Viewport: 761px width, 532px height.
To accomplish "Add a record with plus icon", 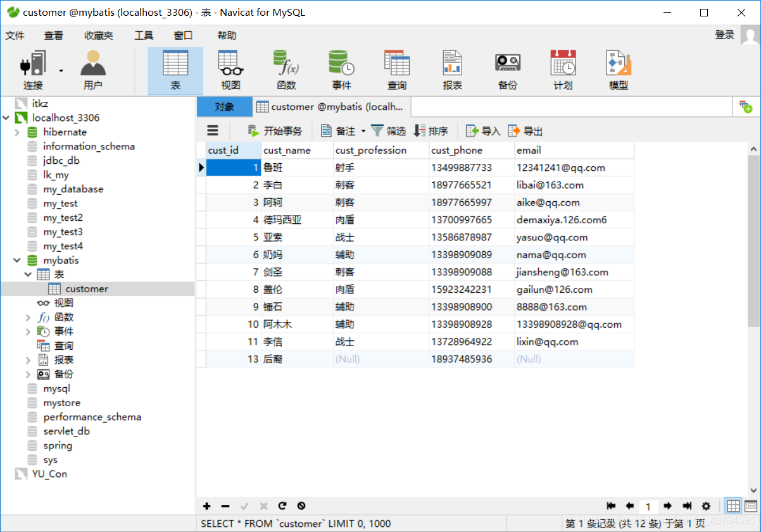I will [x=207, y=506].
